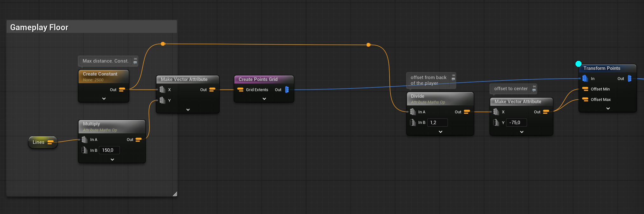This screenshot has height=214, width=644.
Task: Click the blue Out pin of Create Points Grid
Action: (287, 90)
